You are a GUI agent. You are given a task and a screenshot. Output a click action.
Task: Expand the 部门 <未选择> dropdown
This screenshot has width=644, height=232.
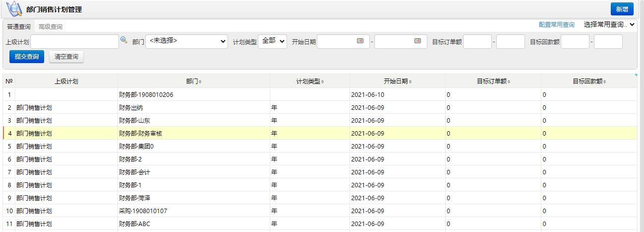(x=186, y=41)
